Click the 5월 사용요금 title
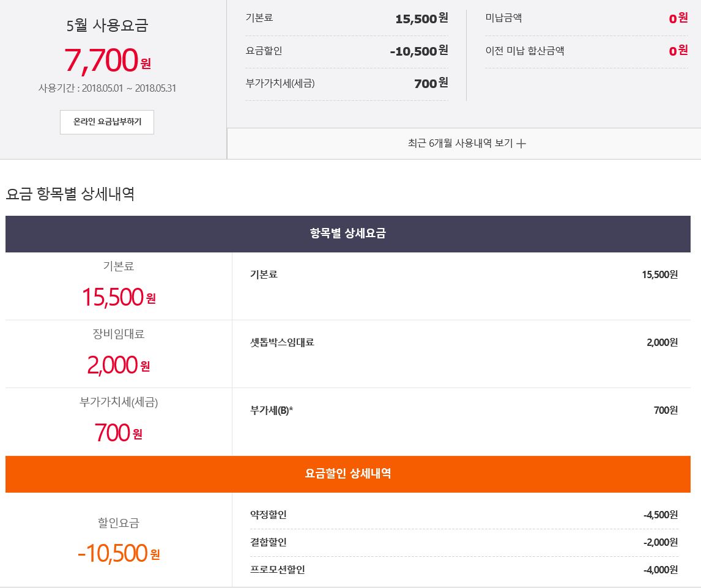Viewport: 701px width, 588px height. click(x=107, y=26)
